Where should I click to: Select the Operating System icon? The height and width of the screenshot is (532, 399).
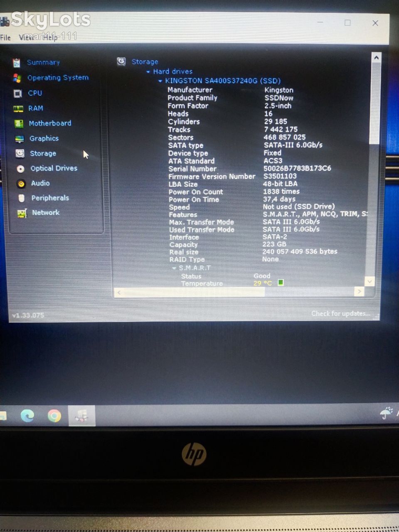[x=17, y=78]
